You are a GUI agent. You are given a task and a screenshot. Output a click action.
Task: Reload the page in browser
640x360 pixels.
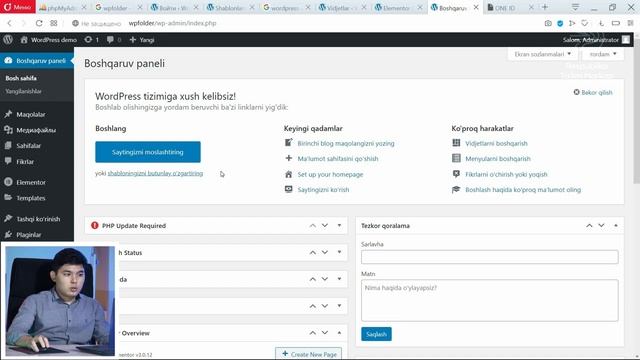(x=39, y=23)
